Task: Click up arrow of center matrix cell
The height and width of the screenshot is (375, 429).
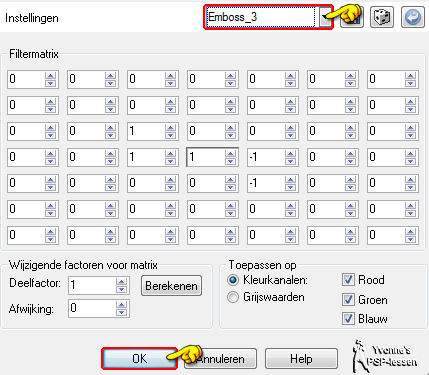Action: pyautogui.click(x=230, y=153)
